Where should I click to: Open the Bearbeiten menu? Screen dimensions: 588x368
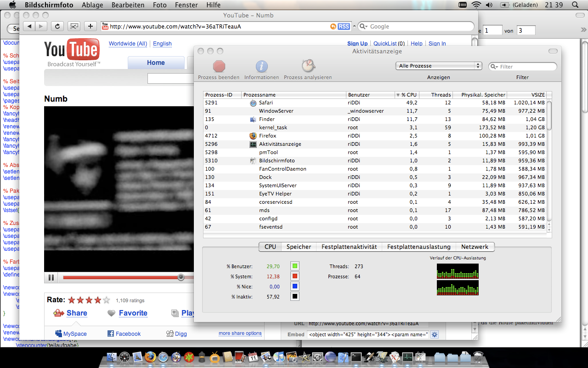128,5
